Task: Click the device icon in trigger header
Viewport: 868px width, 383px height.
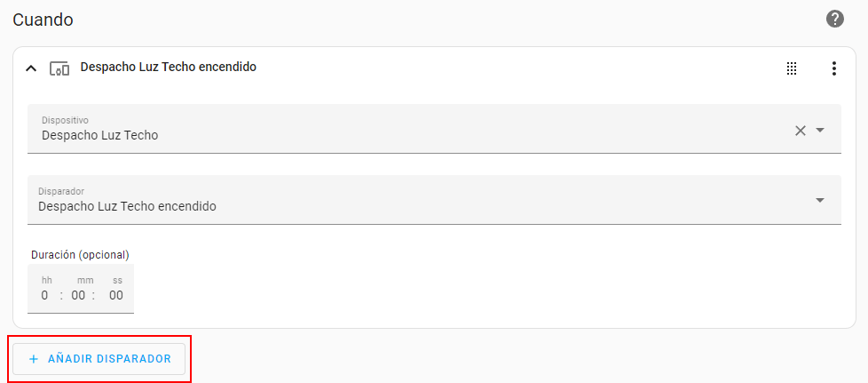Action: [x=59, y=68]
